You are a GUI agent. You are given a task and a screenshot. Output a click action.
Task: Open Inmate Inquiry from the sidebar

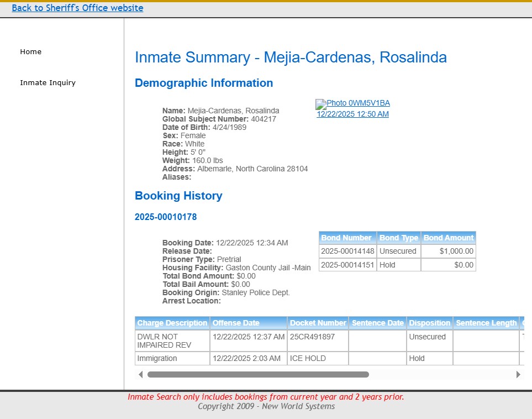(x=48, y=83)
